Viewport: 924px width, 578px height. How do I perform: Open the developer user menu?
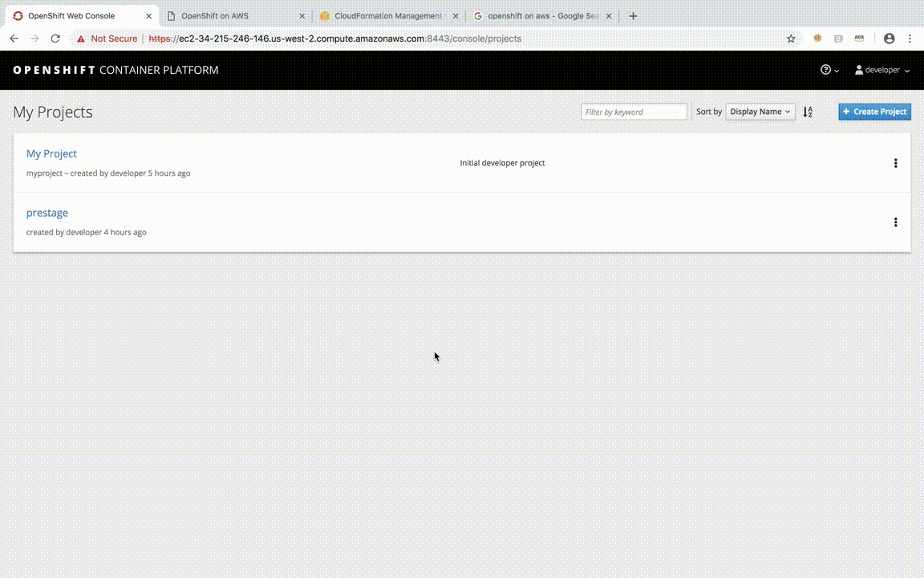(x=882, y=70)
